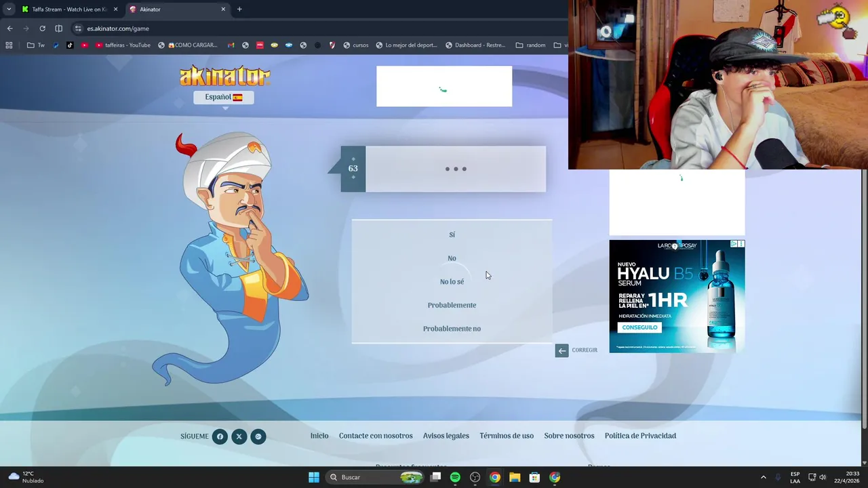
Task: Open the Dashboard - Restre... bookmark
Action: [475, 45]
